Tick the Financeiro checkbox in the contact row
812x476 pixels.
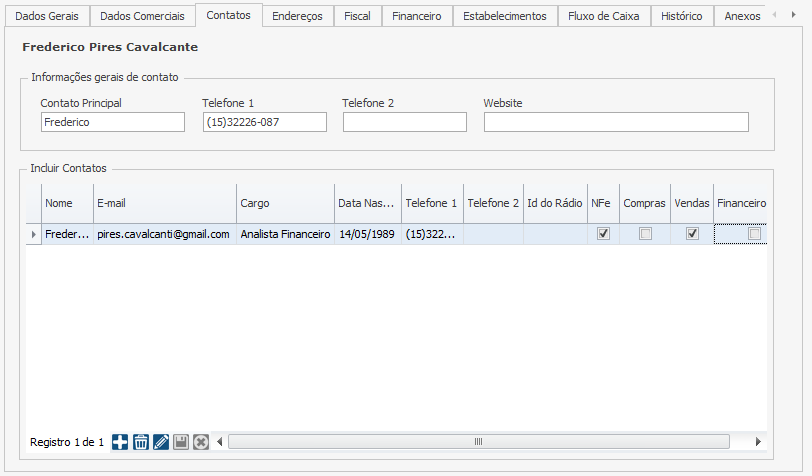coord(755,234)
